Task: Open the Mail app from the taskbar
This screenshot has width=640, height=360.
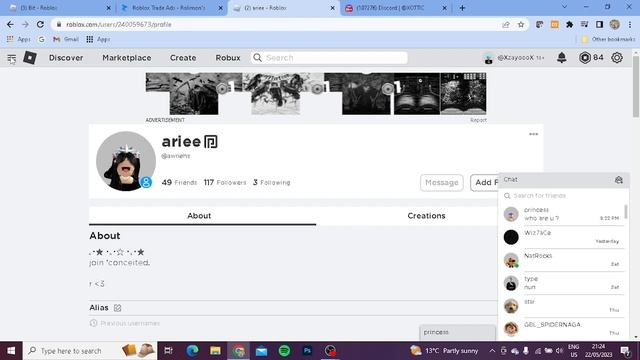Action: pyautogui.click(x=262, y=351)
